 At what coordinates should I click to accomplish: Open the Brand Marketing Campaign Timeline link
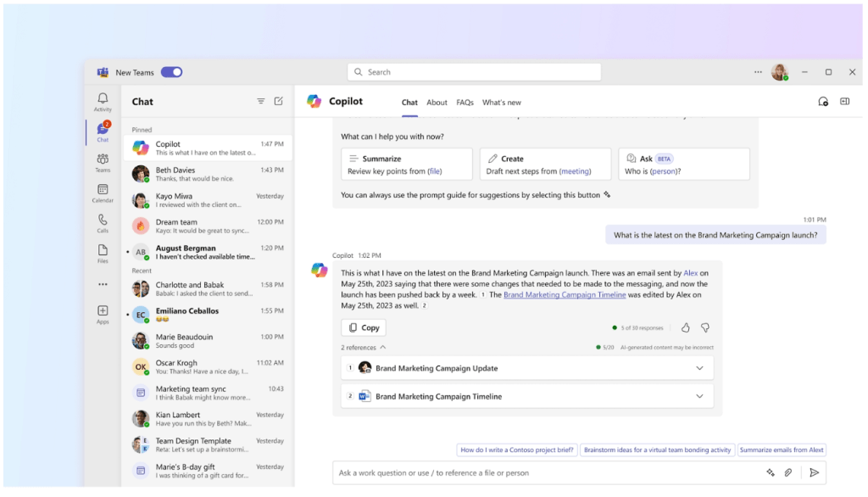[x=565, y=295]
